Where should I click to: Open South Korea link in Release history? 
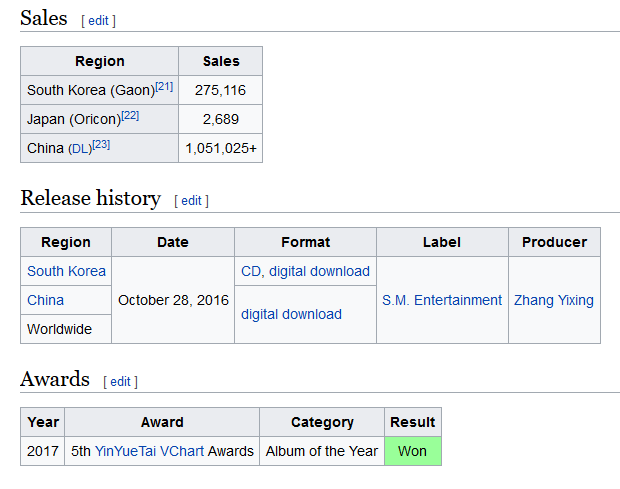66,271
